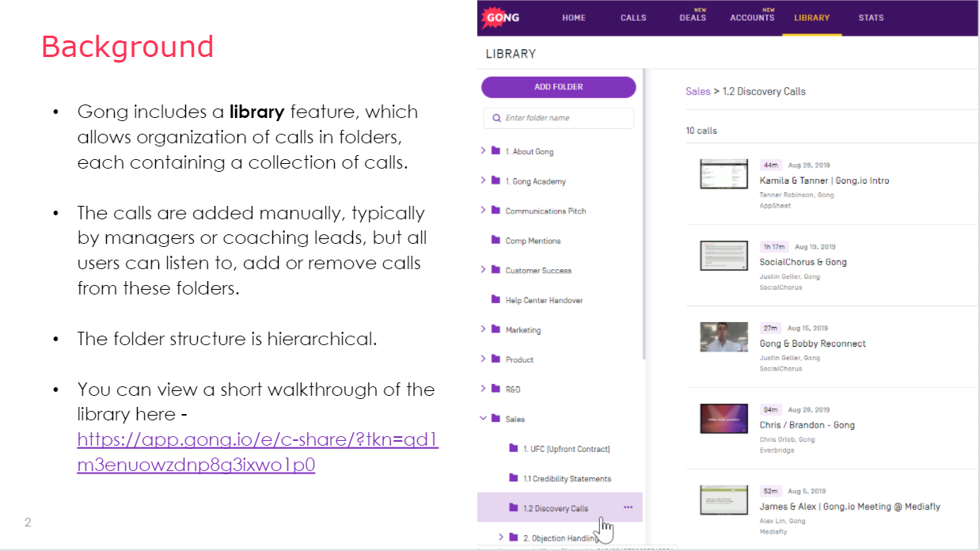The image size is (980, 551).
Task: Click the folder list vertical scrollbar
Action: click(x=645, y=214)
